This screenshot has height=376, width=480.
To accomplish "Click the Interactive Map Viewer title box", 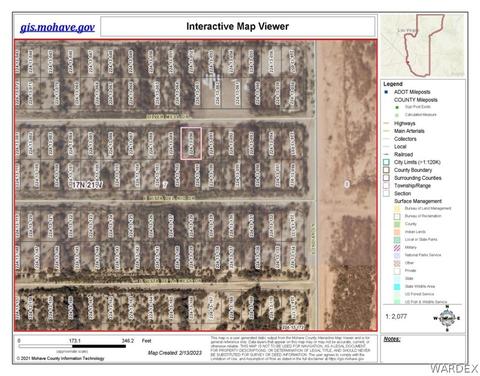I will 238,26.
